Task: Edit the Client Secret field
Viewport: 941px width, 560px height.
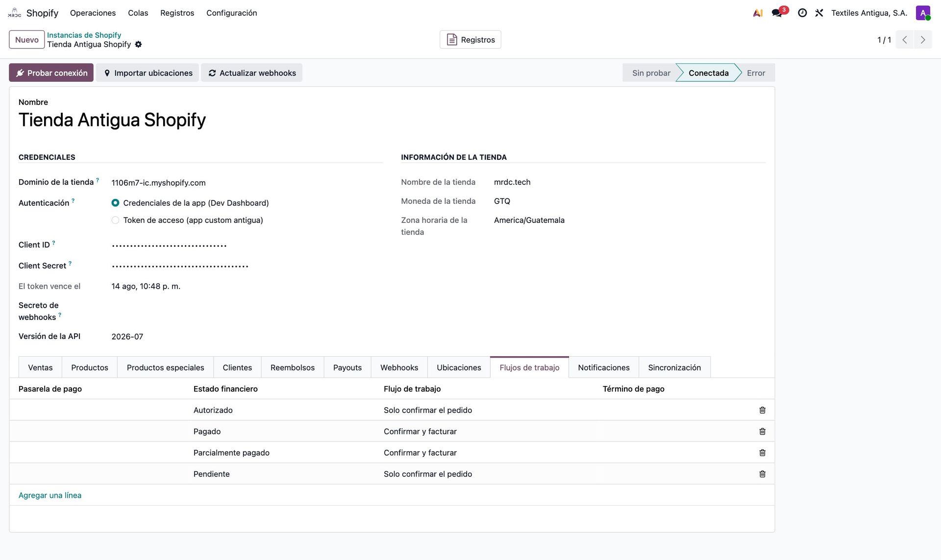Action: [247, 266]
